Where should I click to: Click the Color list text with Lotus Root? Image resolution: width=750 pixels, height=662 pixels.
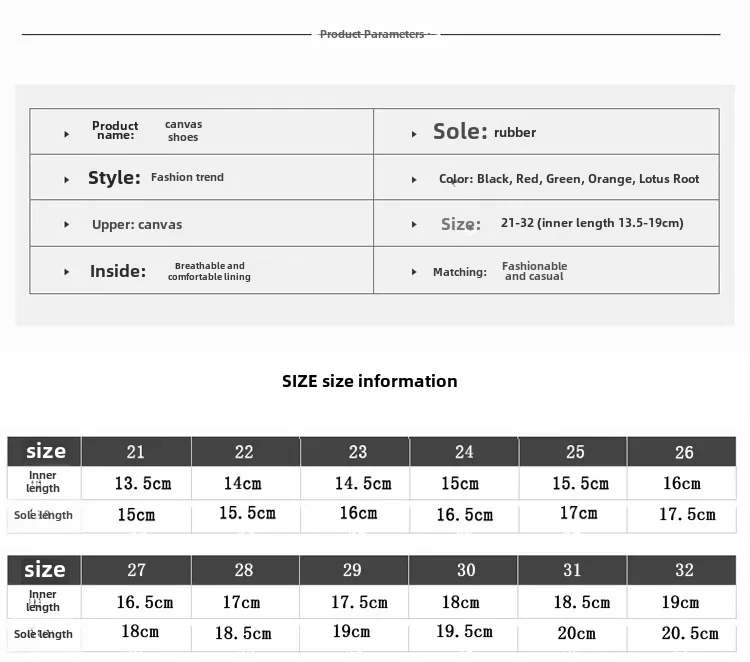point(569,179)
